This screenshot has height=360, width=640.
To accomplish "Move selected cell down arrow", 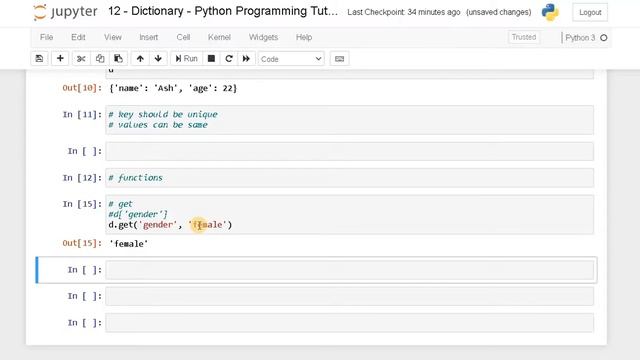I will coord(158,59).
